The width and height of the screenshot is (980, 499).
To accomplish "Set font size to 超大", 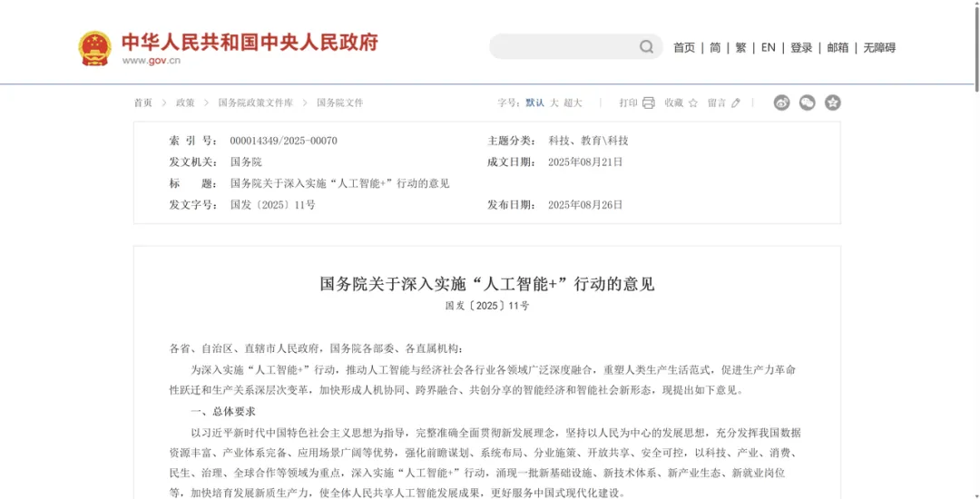I will click(x=573, y=103).
